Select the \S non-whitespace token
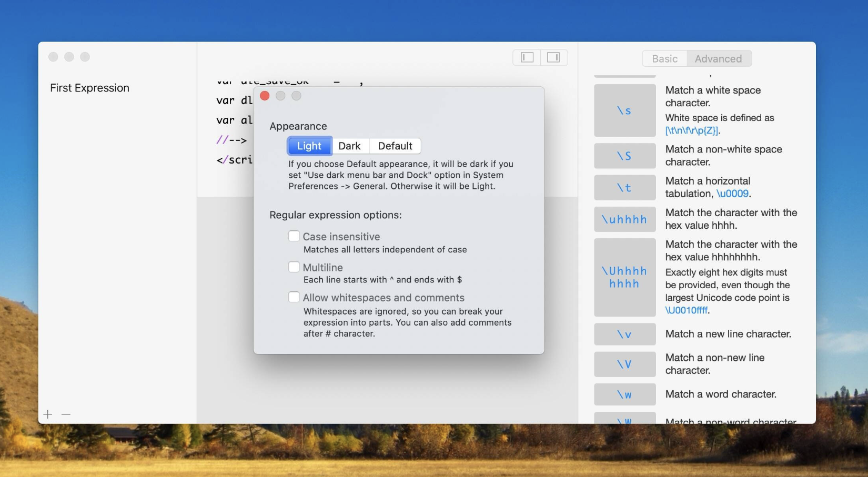Screen dimensions: 868x477 pos(624,156)
